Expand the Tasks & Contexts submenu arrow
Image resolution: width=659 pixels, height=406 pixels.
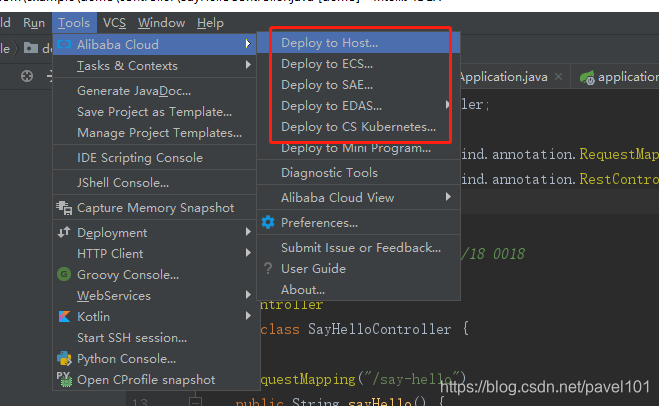248,65
